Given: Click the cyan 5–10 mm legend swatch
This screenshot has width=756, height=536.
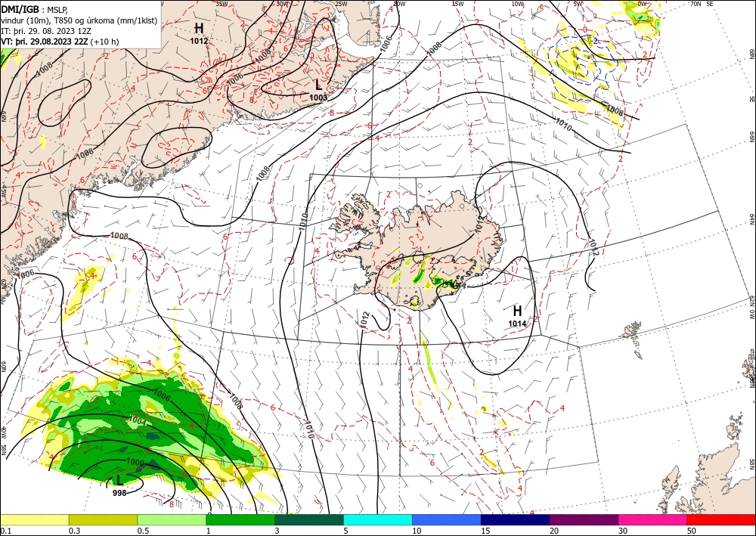Looking at the screenshot, I should (378, 520).
